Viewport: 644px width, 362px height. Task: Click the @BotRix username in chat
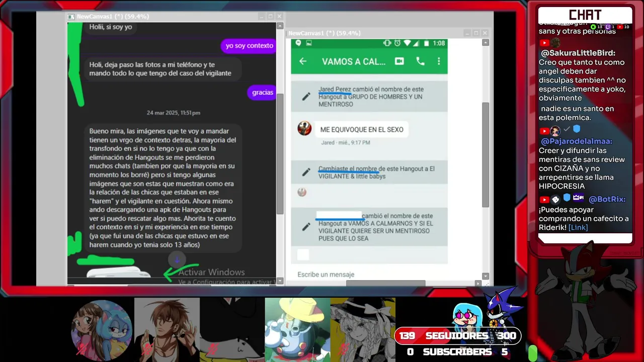point(607,199)
